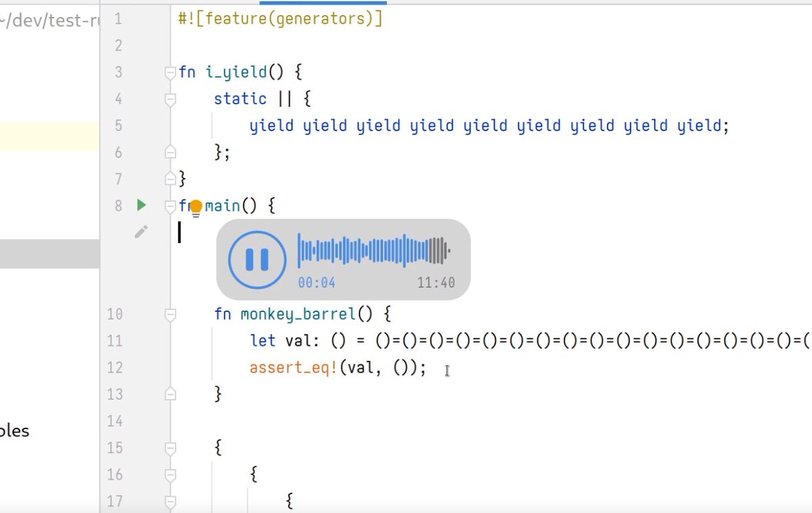This screenshot has width=812, height=513.
Task: Select the active editor tab at the top
Action: point(323,3)
